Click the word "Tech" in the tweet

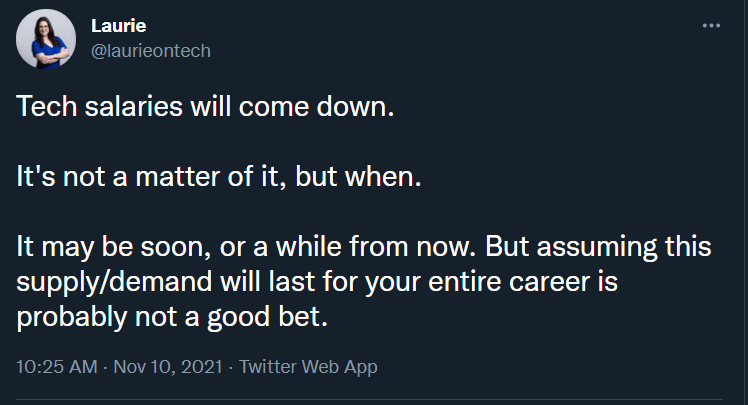tap(40, 108)
